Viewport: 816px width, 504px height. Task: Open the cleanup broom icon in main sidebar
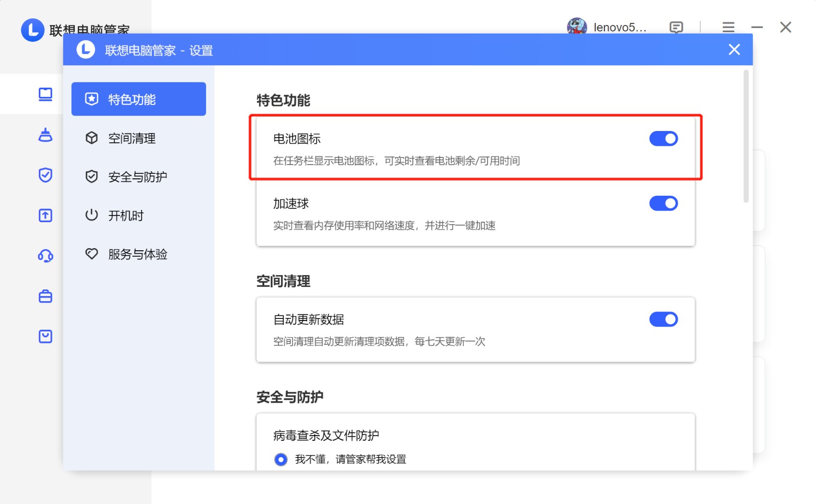coord(45,135)
